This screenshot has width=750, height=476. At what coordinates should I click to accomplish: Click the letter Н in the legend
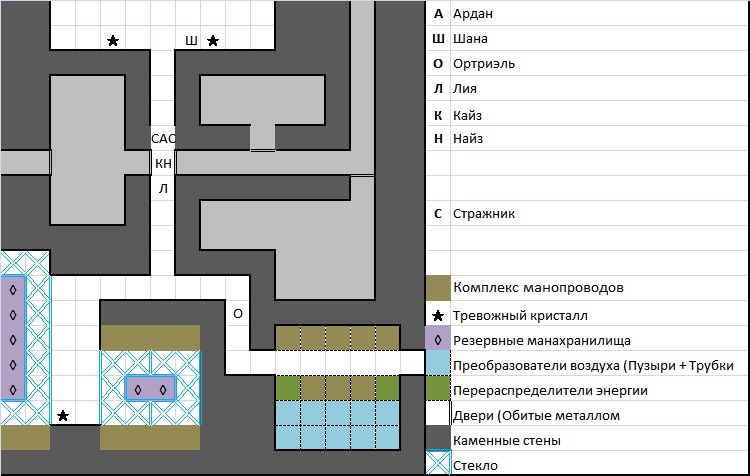click(438, 139)
